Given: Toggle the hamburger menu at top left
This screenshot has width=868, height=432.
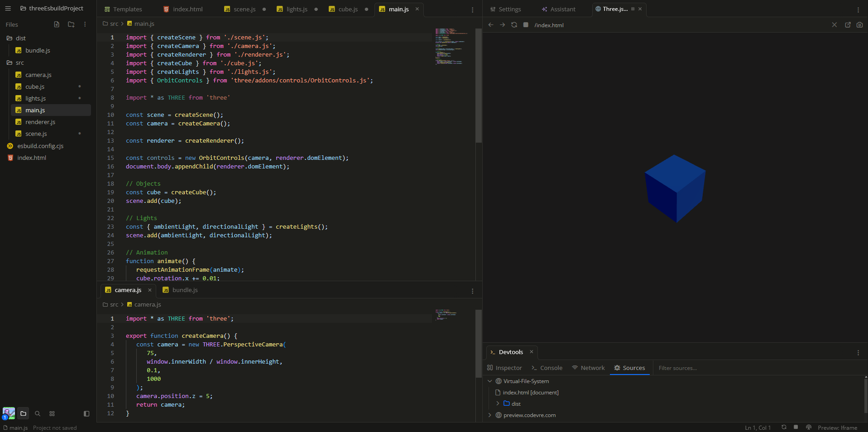Looking at the screenshot, I should 8,8.
